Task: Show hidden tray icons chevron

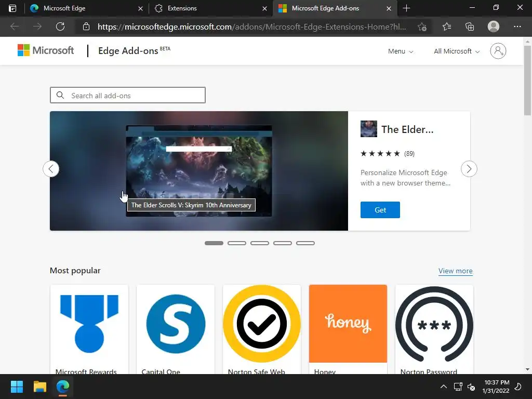Action: click(444, 387)
